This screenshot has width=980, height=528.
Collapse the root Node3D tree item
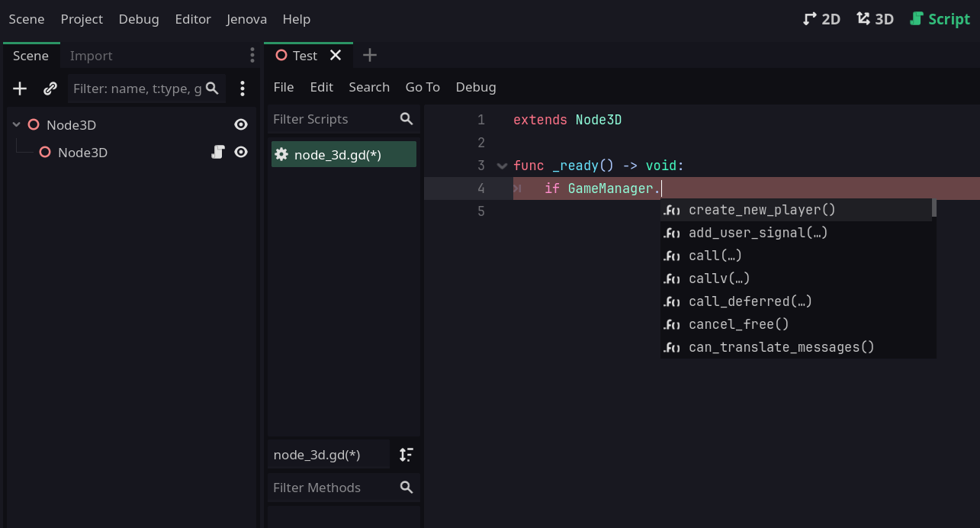pyautogui.click(x=17, y=124)
